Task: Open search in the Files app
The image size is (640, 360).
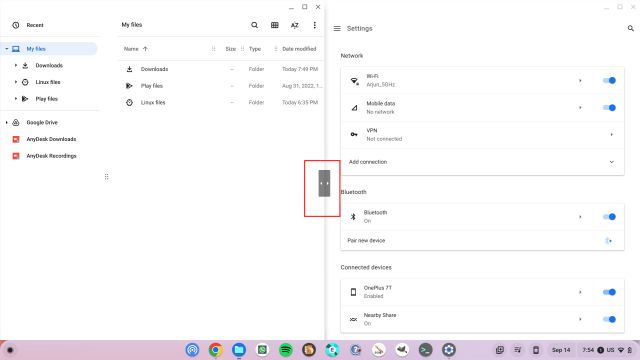Action: tap(254, 25)
